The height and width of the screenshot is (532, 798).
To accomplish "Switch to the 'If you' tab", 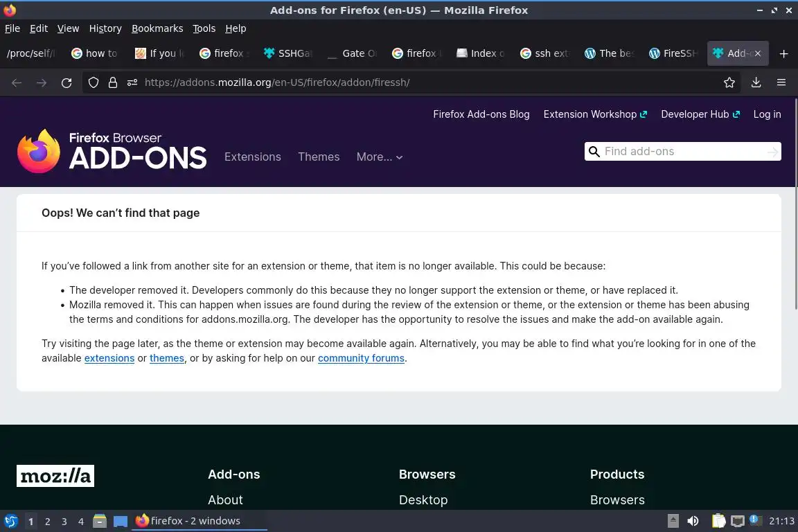I will pyautogui.click(x=159, y=53).
